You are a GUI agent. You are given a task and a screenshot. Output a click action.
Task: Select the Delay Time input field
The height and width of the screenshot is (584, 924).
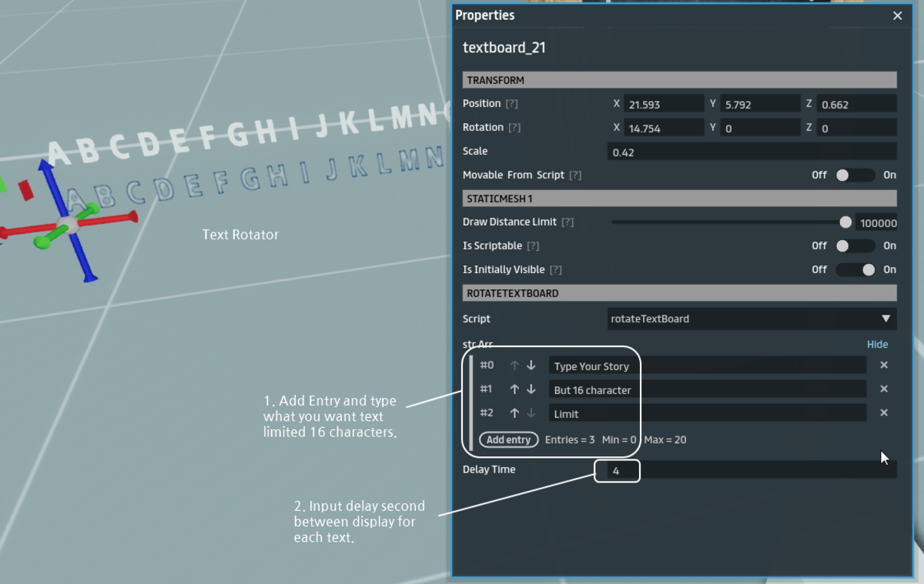[x=617, y=470]
